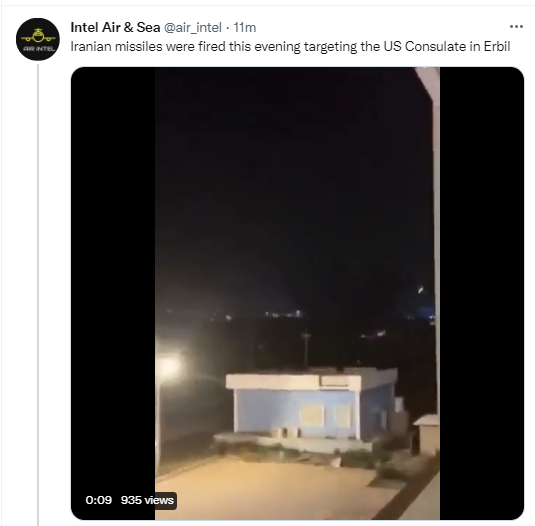Click the thread line below the avatar
535x526 pixels.
[x=38, y=295]
